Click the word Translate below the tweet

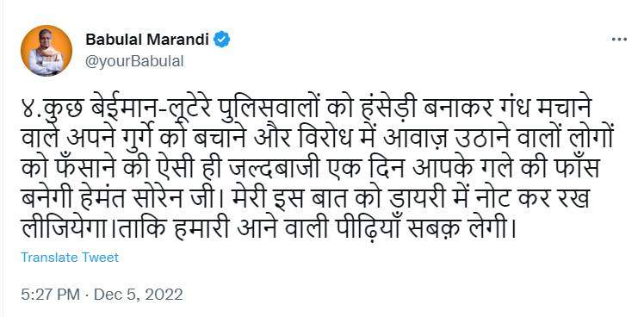(49, 258)
